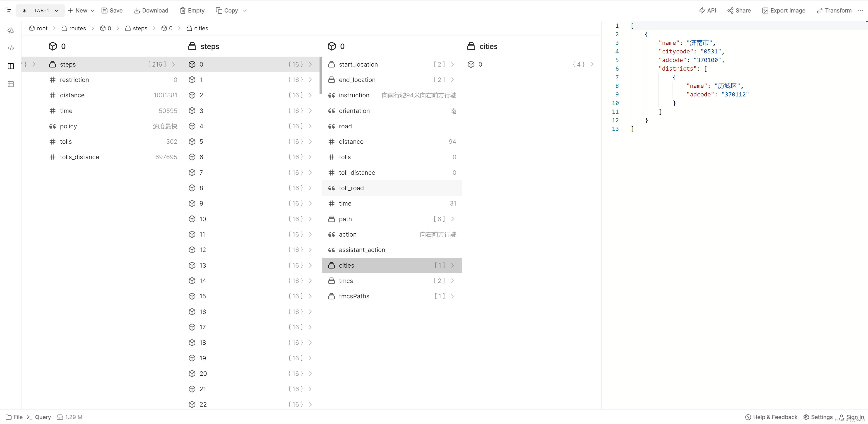Click the API icon in the toolbar
This screenshot has width=868, height=424.
[709, 10]
